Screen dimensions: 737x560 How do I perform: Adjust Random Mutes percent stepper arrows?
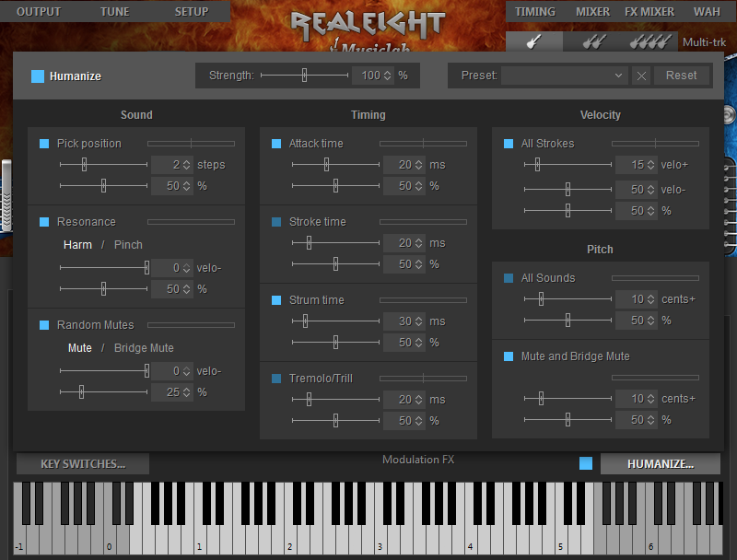187,392
